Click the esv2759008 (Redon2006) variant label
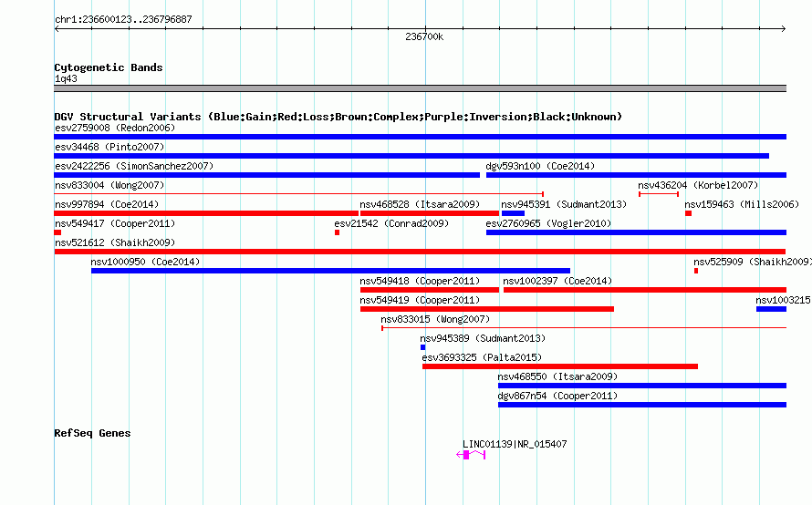 pyautogui.click(x=115, y=128)
